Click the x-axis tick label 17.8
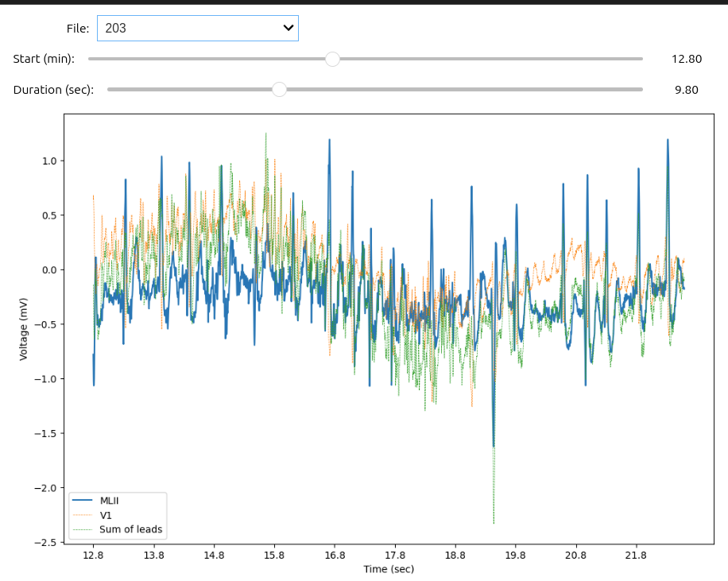The width and height of the screenshot is (728, 581). (x=395, y=556)
